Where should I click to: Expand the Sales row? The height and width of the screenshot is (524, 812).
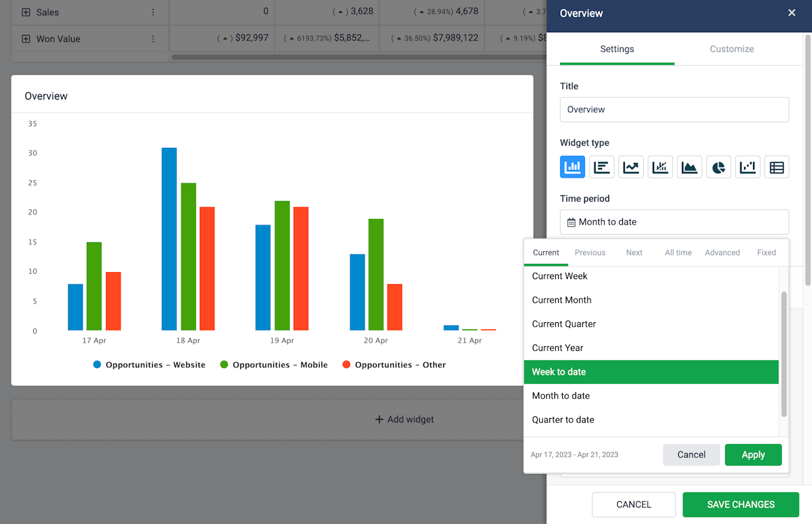point(26,12)
